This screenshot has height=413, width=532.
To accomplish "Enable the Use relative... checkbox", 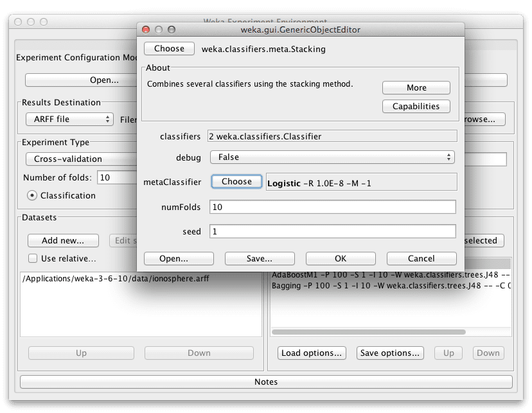I will (x=33, y=258).
